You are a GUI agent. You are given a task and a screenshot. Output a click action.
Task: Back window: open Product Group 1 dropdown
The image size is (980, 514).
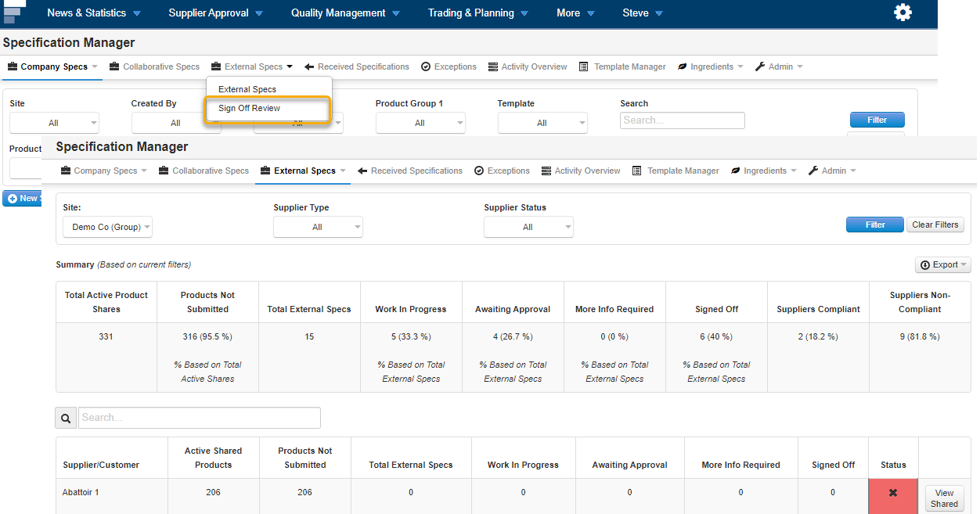420,123
